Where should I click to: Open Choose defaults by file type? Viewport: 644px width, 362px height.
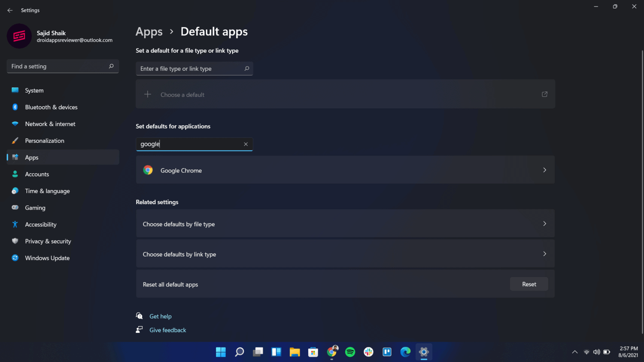pos(345,223)
